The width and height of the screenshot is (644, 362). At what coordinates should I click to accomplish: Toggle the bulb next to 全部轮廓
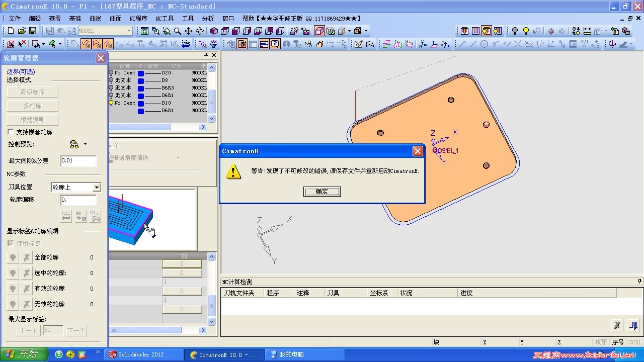(13, 257)
